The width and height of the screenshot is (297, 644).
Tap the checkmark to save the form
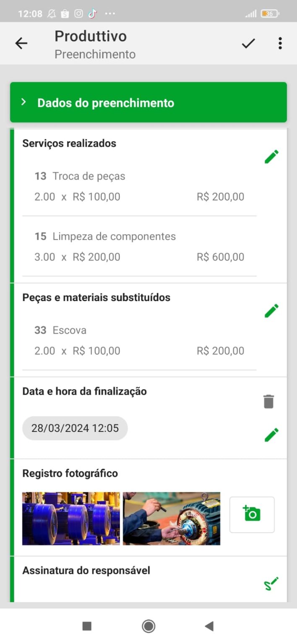(248, 43)
